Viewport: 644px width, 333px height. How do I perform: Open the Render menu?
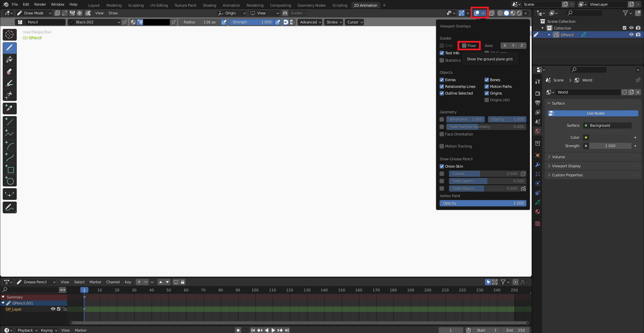coord(40,4)
